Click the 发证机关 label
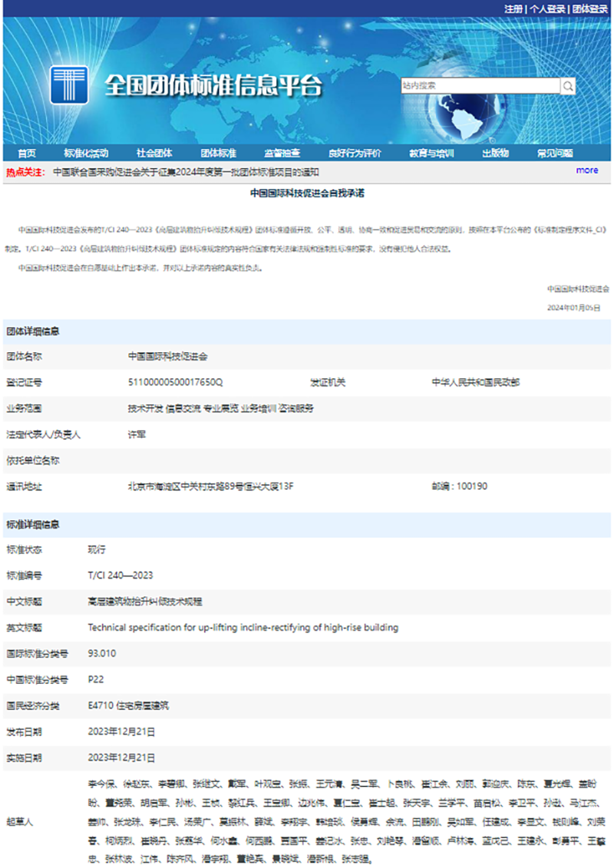 tap(328, 382)
